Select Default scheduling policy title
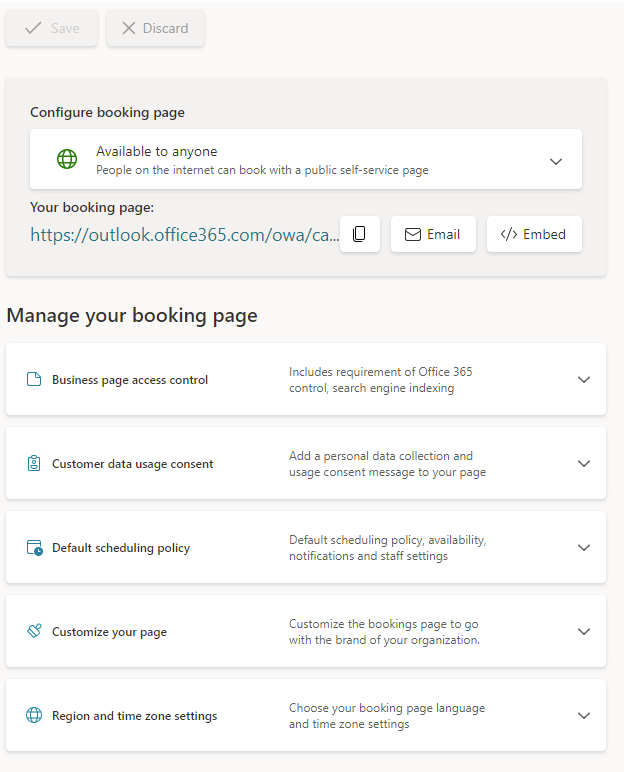 pyautogui.click(x=121, y=548)
